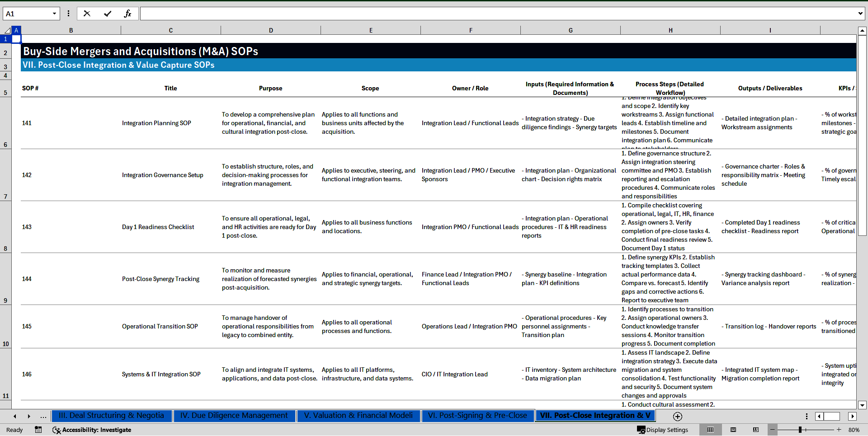Switch to Page Layout view

733,430
